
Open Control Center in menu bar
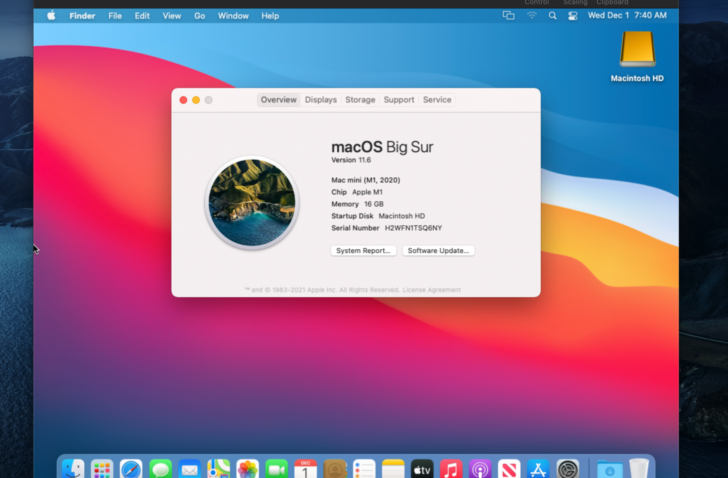[x=573, y=16]
